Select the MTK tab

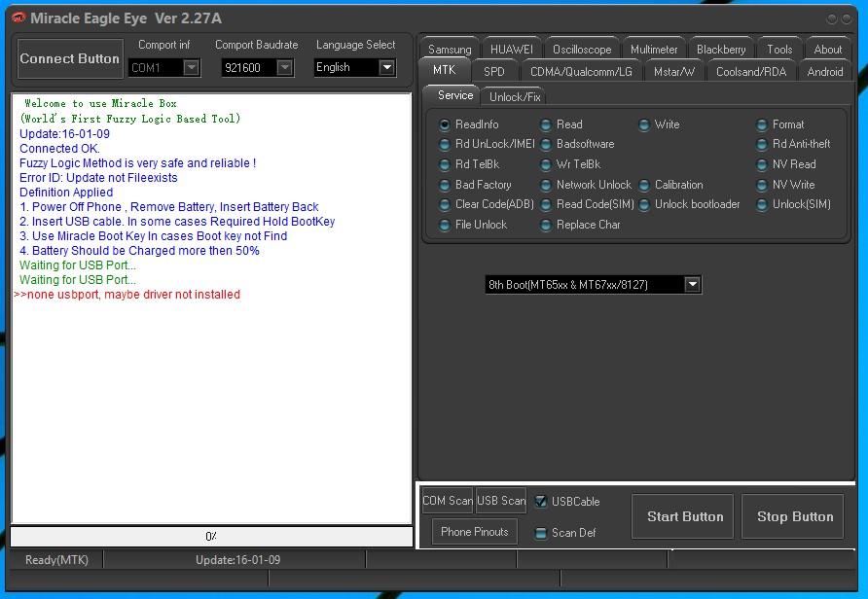click(x=444, y=70)
